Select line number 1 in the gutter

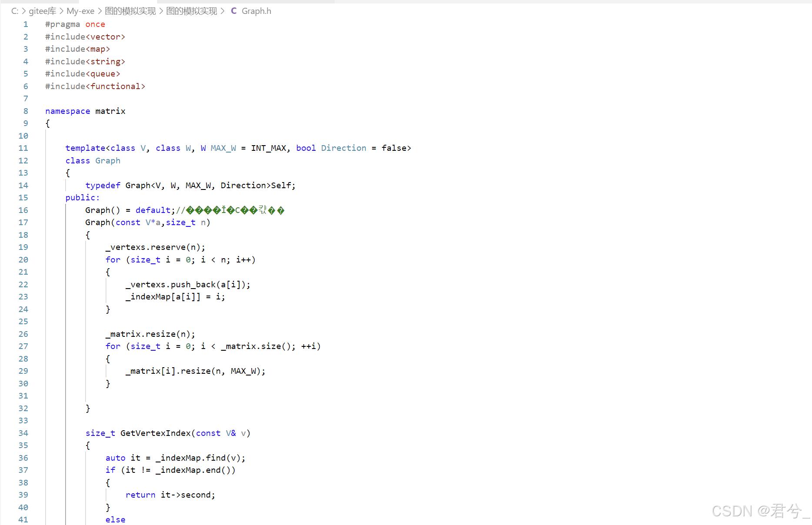[25, 24]
